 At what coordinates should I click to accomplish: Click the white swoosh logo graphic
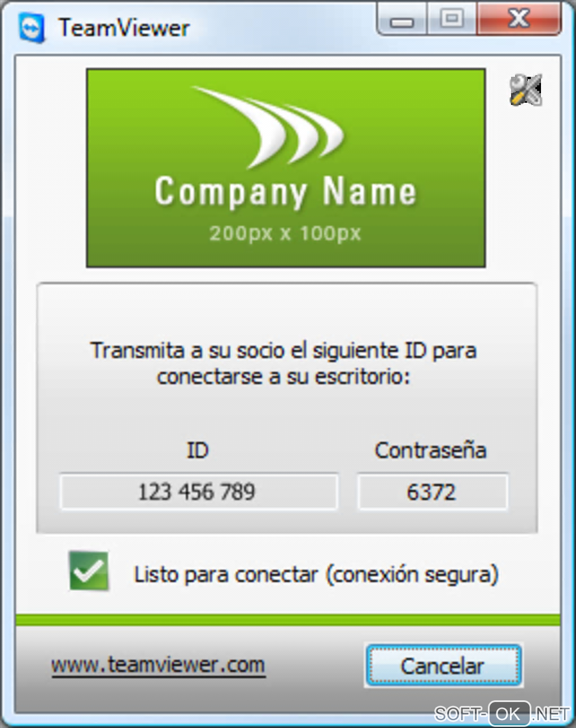click(x=268, y=127)
